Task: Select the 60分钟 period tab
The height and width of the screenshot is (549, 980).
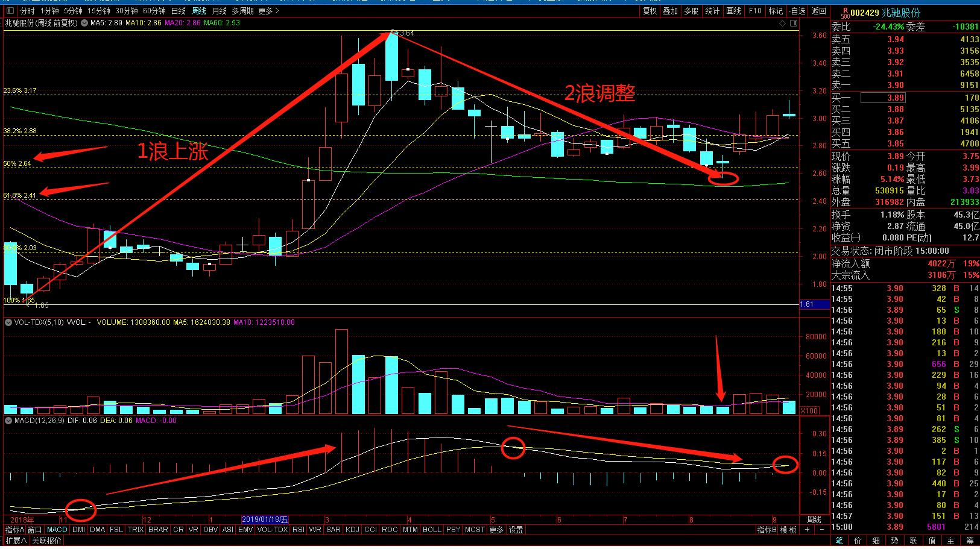Action: (x=154, y=11)
